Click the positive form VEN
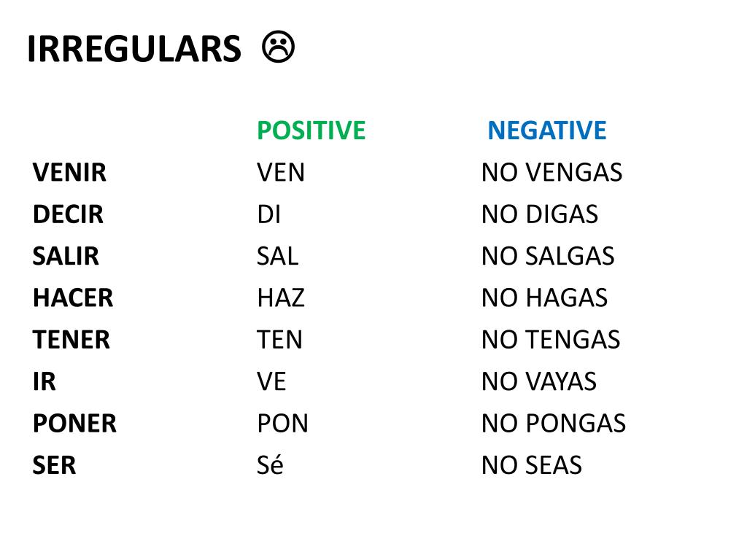 pos(281,172)
